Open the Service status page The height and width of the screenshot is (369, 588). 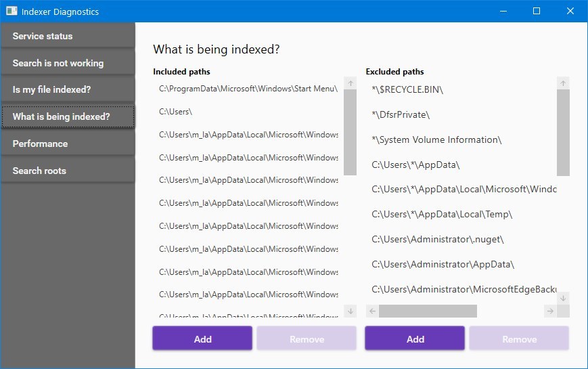pyautogui.click(x=68, y=36)
